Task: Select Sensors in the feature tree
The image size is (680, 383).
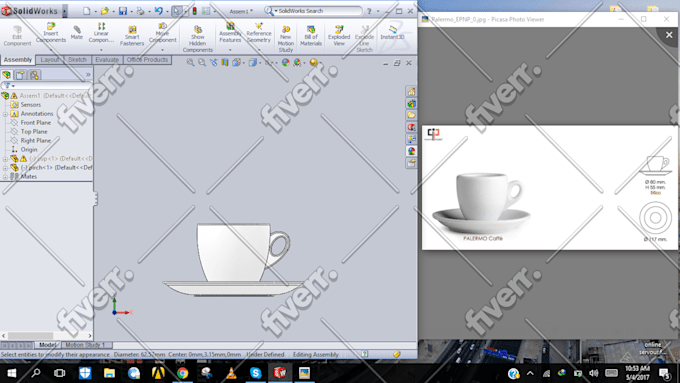Action: (30, 105)
